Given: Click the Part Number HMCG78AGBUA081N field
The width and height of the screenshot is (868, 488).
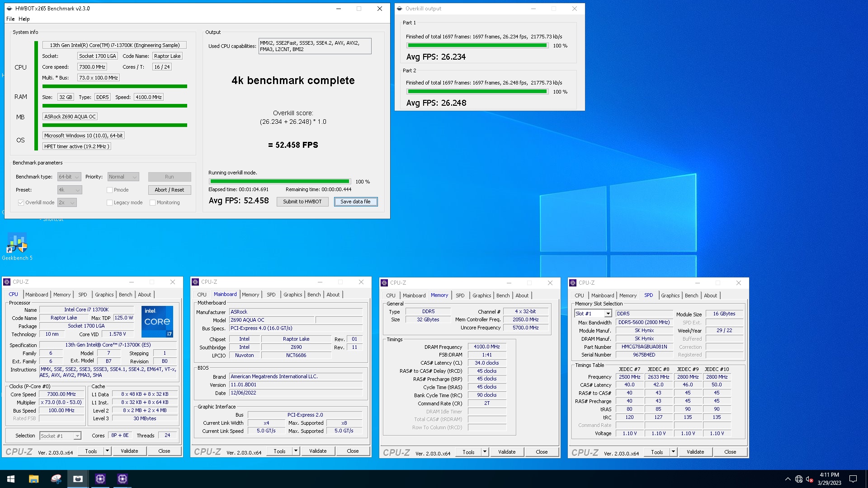Looking at the screenshot, I should pos(644,347).
